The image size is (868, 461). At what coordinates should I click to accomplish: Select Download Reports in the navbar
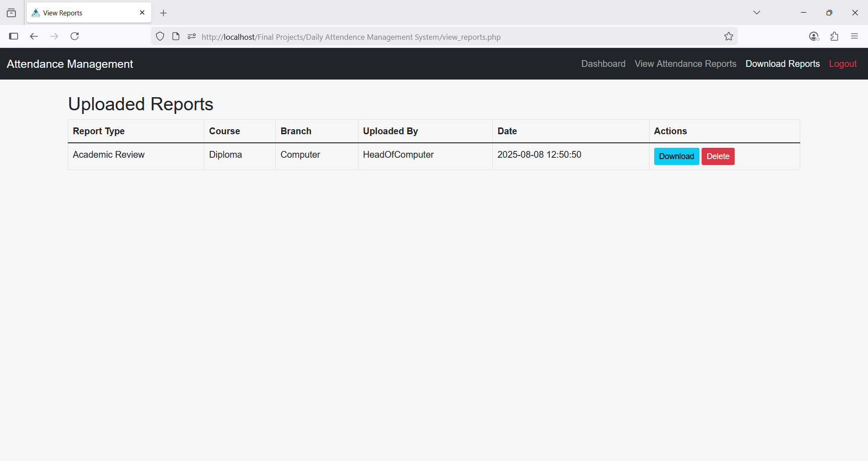(x=783, y=64)
